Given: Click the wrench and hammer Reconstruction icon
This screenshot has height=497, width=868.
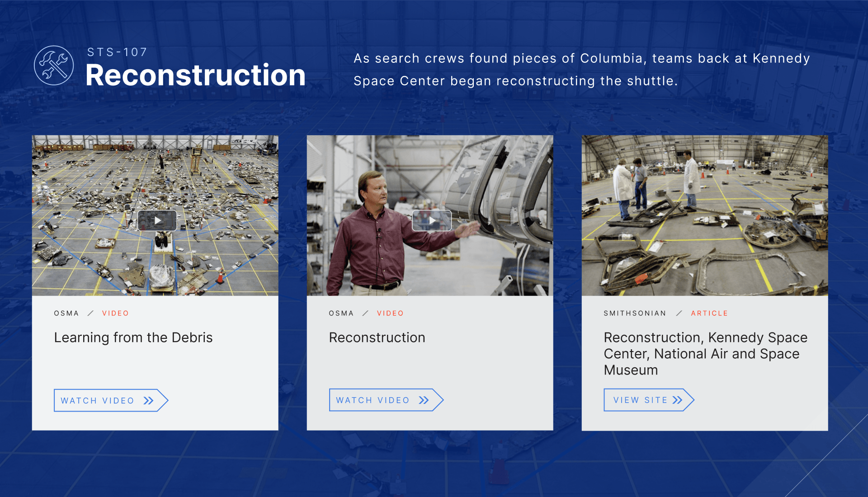Looking at the screenshot, I should coord(54,66).
